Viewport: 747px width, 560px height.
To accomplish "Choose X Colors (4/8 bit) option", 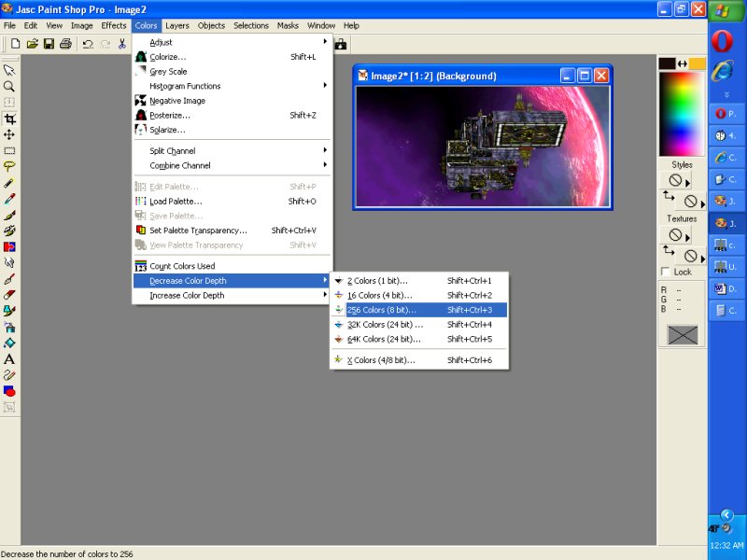I will [x=419, y=360].
